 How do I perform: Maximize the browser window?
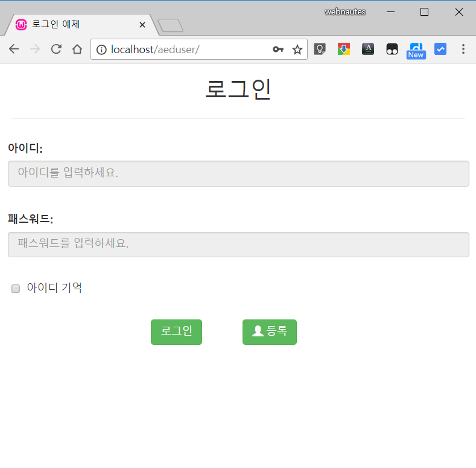[x=424, y=12]
